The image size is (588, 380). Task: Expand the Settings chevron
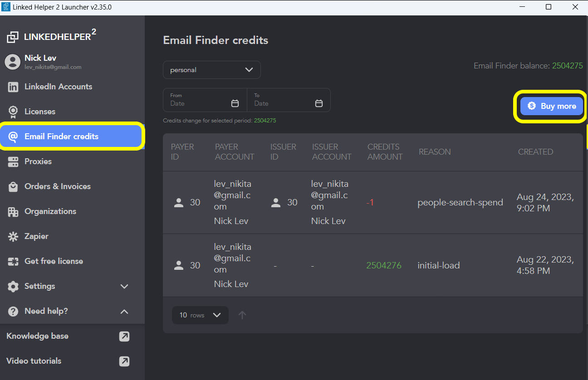124,286
